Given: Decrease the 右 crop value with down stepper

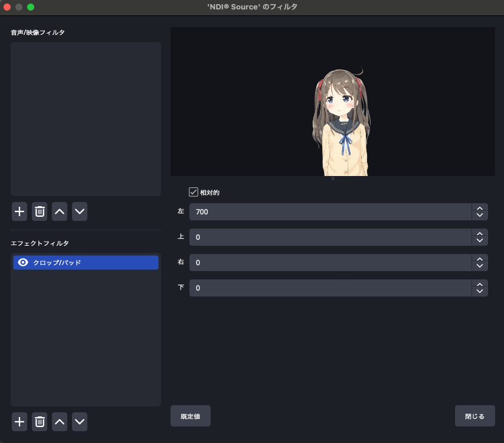Looking at the screenshot, I should [x=480, y=266].
